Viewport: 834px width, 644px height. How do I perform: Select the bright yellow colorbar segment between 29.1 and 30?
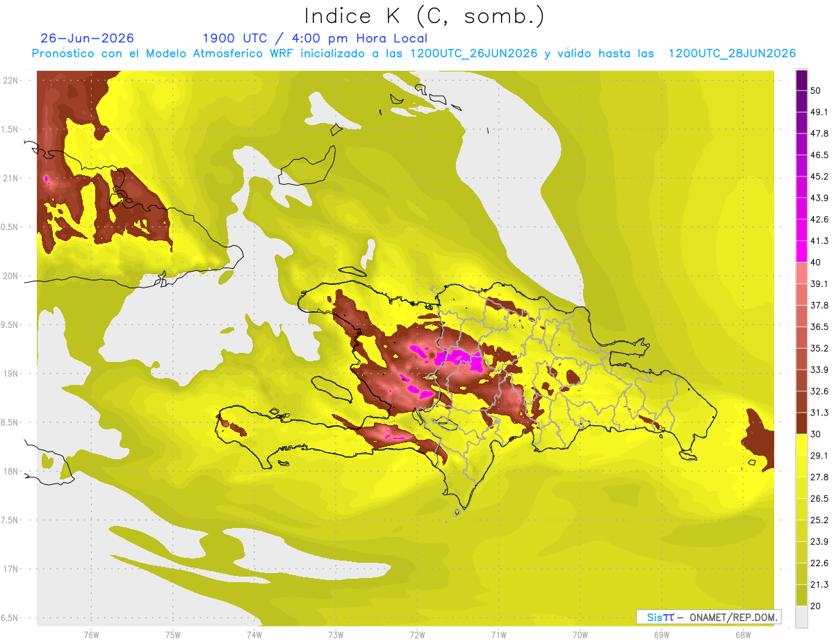(801, 444)
